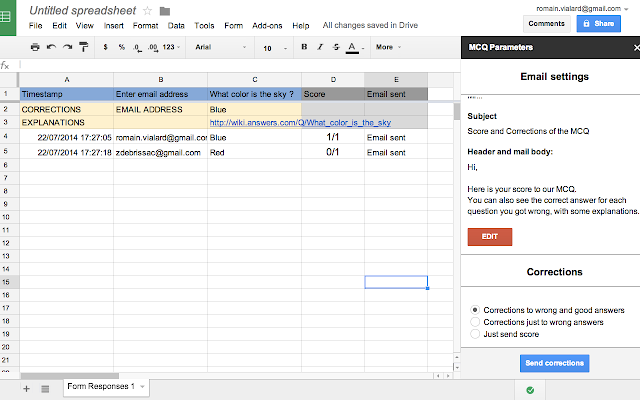Open Form Responses 1 tab menu arrow

[x=142, y=386]
